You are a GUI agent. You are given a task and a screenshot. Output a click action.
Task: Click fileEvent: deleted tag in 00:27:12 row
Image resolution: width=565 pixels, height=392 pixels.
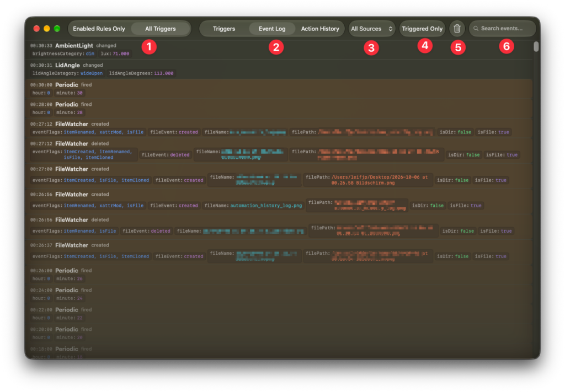pos(166,155)
